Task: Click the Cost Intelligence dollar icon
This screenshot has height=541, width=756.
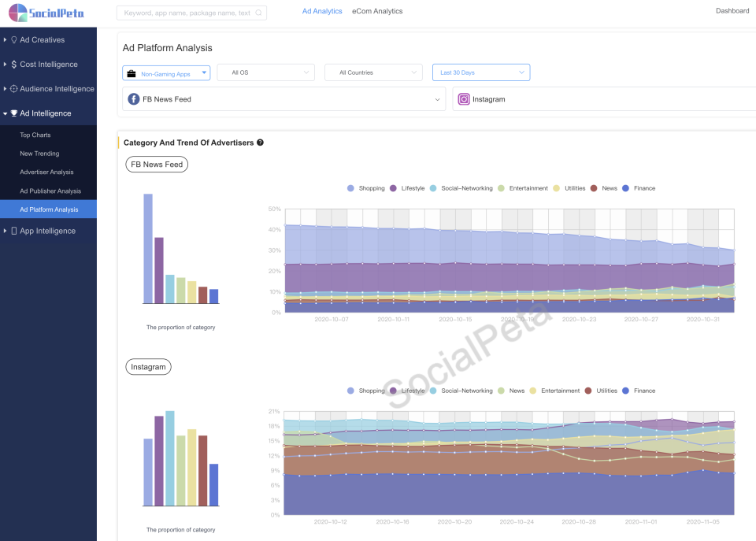Action: coord(14,64)
